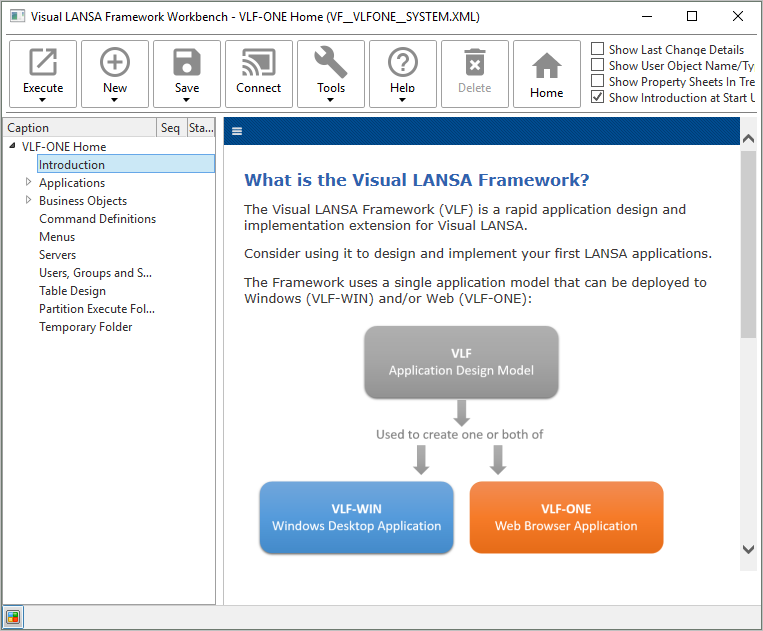Select Table Design tree item

point(72,290)
